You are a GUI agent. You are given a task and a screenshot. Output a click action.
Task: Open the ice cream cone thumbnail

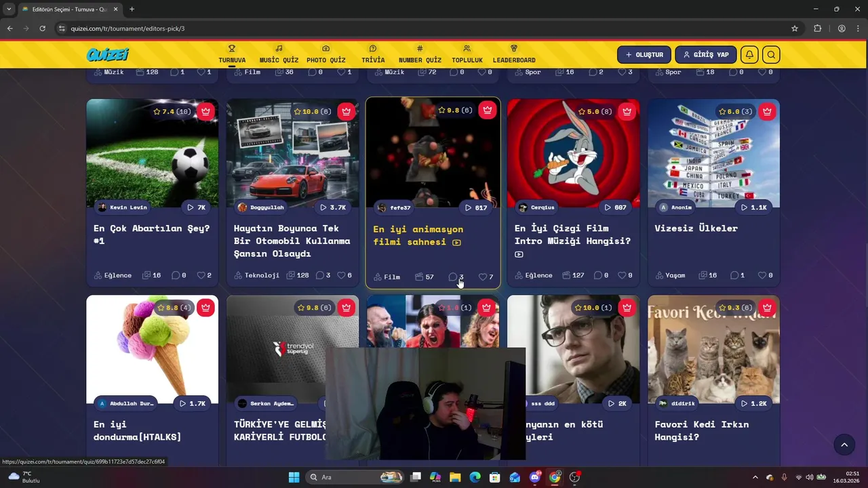tap(153, 349)
